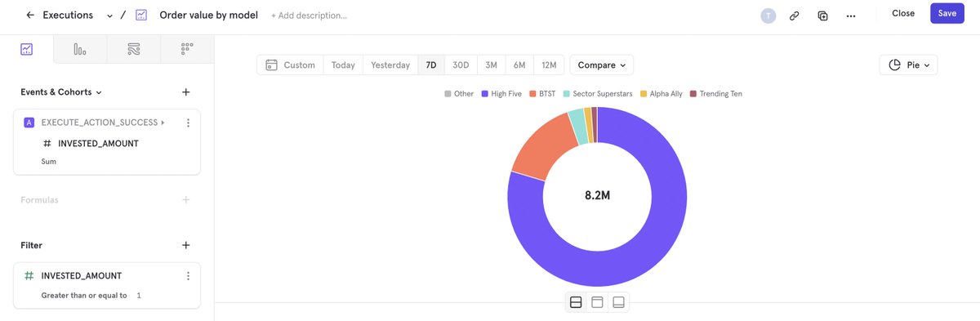Select the 6M date range
Screen dimensions: 980x321
519,65
